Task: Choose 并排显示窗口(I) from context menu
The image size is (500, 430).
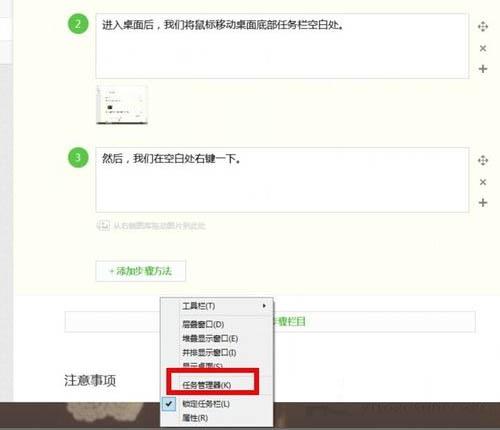Action: coord(217,352)
